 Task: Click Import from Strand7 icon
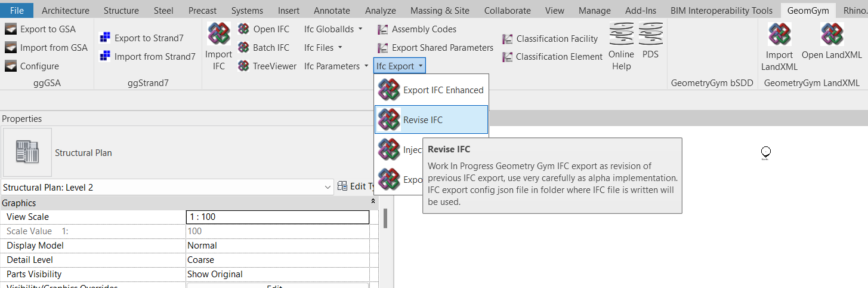point(106,57)
